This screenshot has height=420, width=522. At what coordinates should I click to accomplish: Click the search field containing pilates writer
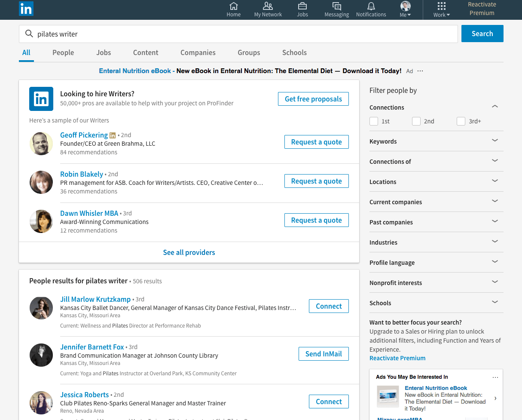pos(238,34)
